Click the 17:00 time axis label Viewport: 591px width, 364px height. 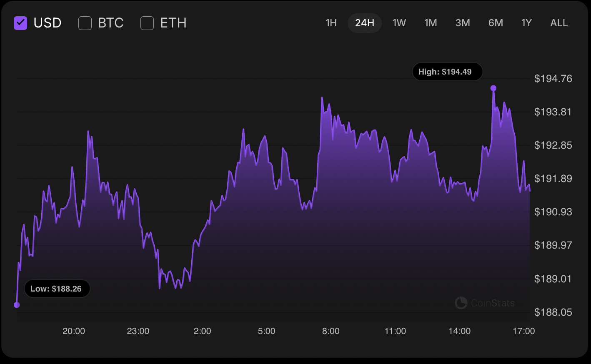click(523, 331)
